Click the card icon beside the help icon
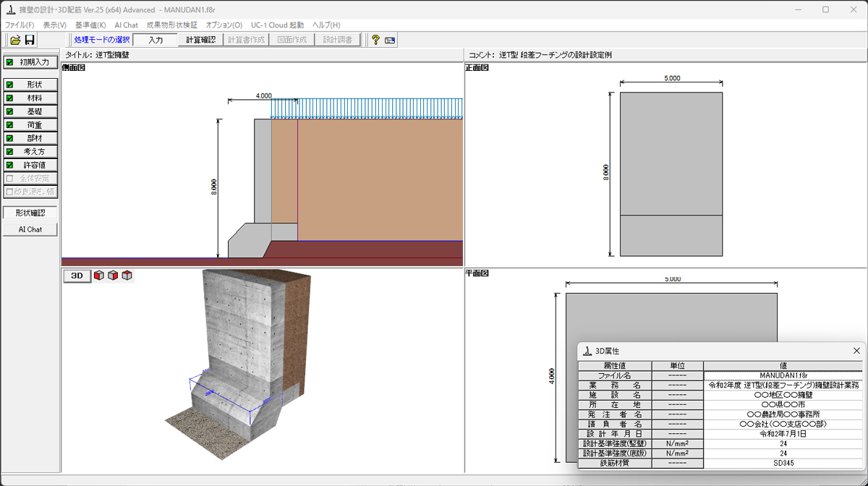 pyautogui.click(x=390, y=40)
